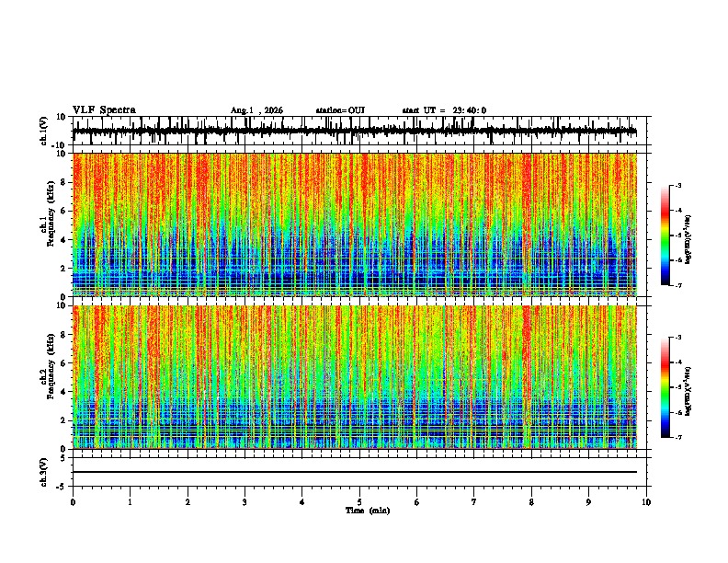
Task: Click the time-axis tick label "7"
Action: 474,502
